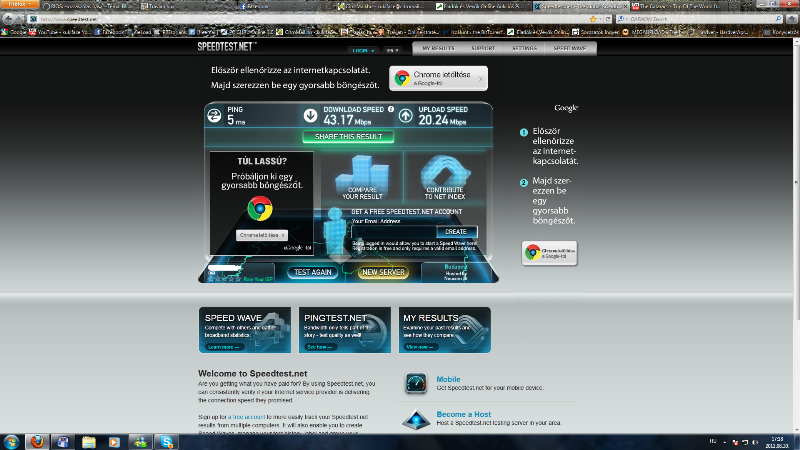Open the Mobile link

pyautogui.click(x=448, y=379)
